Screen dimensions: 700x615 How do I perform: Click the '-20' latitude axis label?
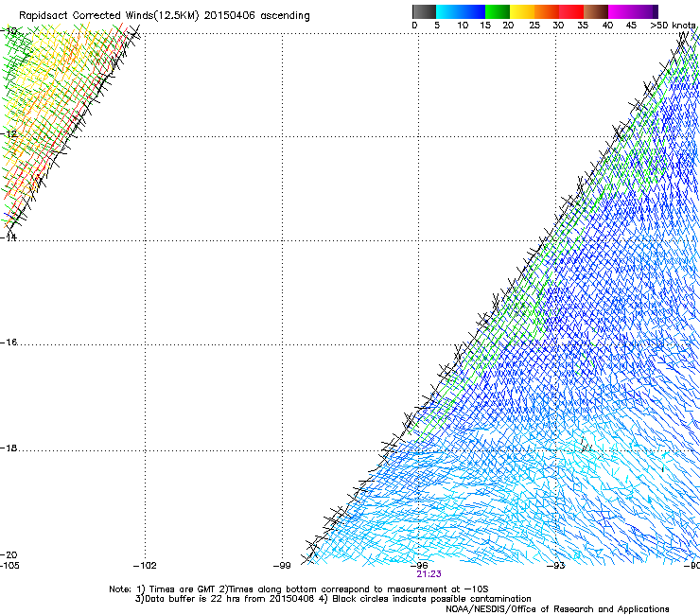click(x=9, y=554)
